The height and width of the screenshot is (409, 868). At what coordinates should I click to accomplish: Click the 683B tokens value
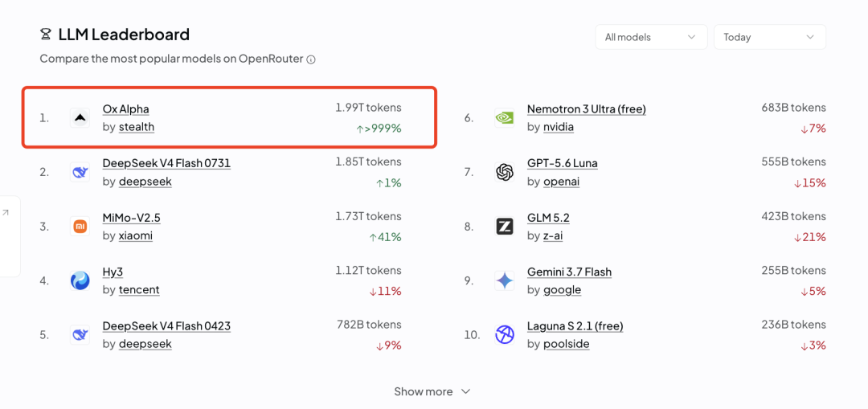794,108
